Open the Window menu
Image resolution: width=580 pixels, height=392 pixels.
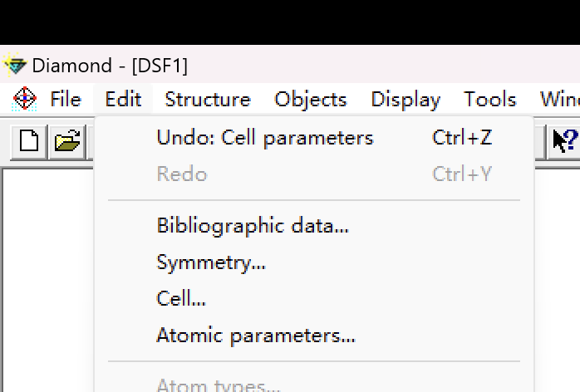tap(559, 99)
